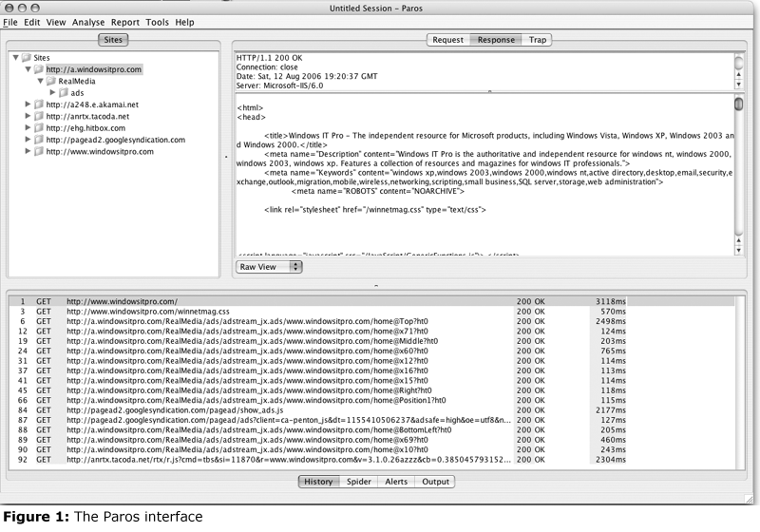
Task: Switch to the History tab
Action: pos(318,482)
